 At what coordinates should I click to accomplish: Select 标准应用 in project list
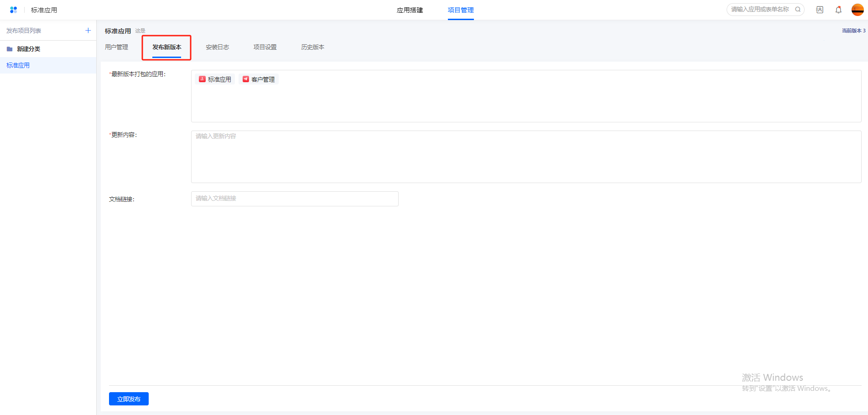(x=18, y=65)
